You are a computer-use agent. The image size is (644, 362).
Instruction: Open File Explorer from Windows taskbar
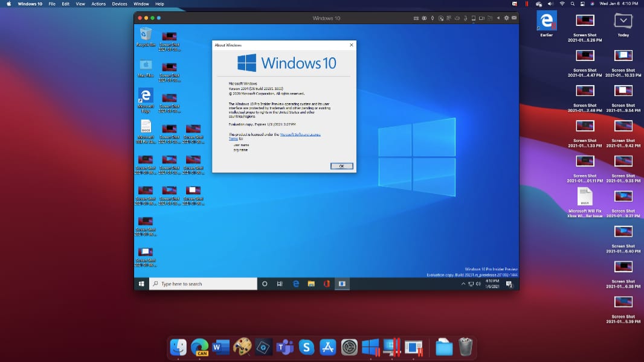(311, 284)
